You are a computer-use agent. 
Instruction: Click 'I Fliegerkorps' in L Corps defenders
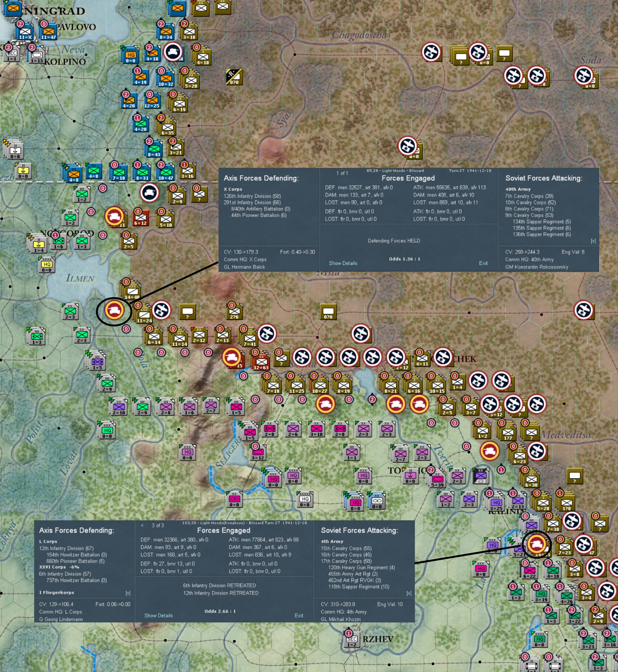coord(57,592)
